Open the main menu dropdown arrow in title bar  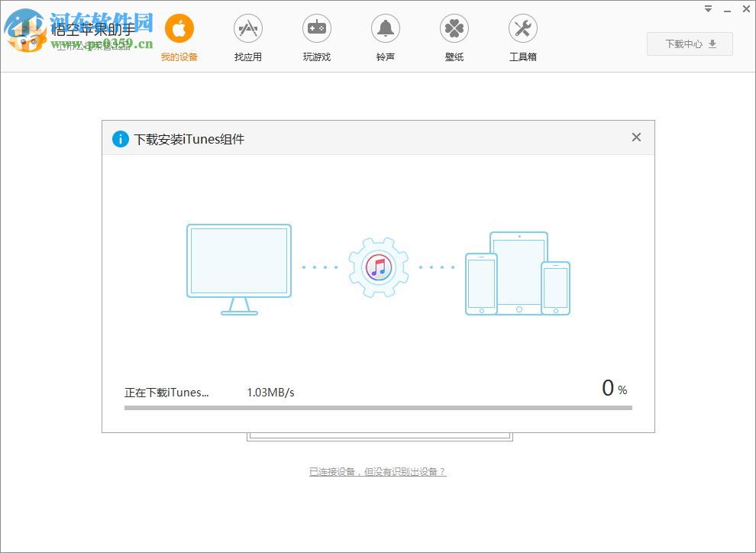[x=708, y=9]
